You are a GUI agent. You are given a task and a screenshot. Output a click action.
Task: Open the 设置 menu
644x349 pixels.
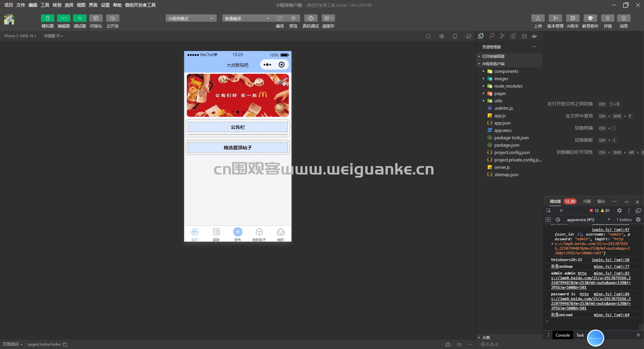[x=105, y=5]
